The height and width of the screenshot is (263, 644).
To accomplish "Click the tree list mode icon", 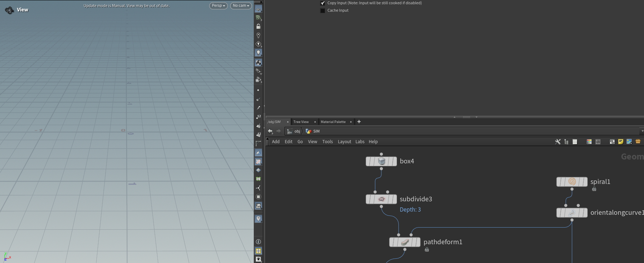I will 566,142.
